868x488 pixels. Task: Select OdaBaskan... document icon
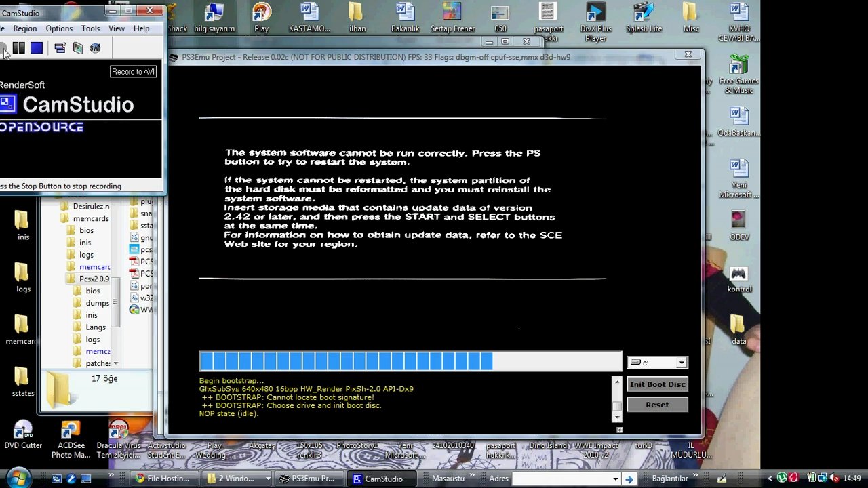[x=738, y=122]
